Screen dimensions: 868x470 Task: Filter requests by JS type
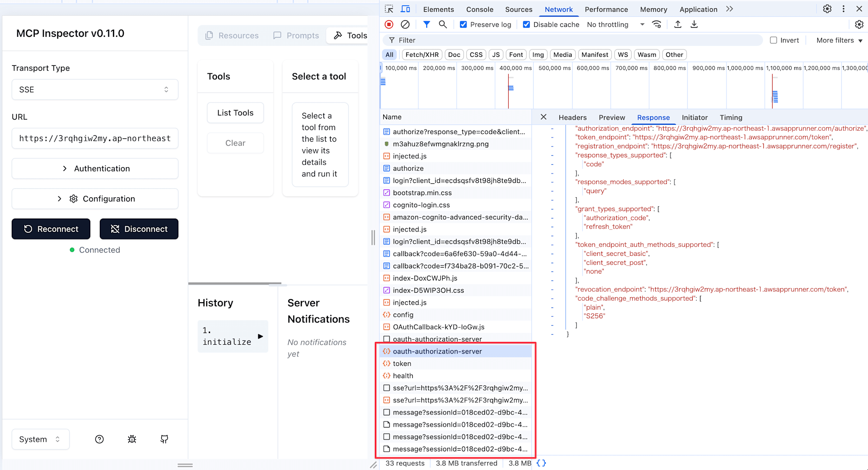(496, 55)
